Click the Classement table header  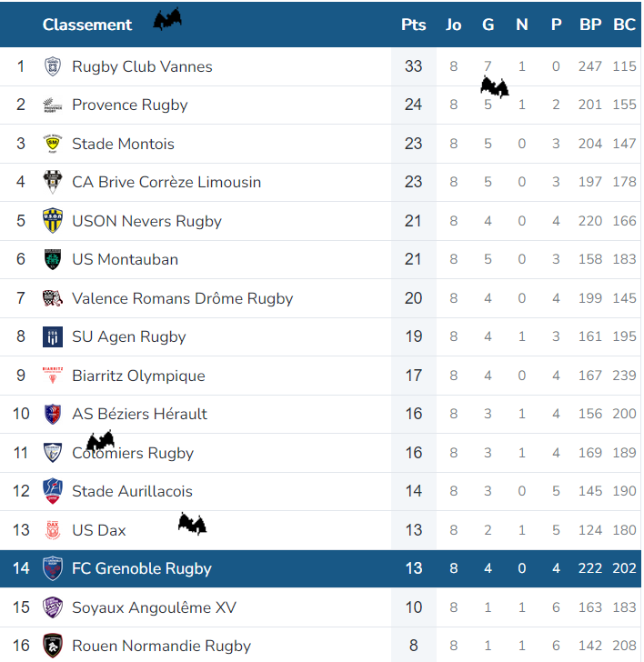(87, 25)
